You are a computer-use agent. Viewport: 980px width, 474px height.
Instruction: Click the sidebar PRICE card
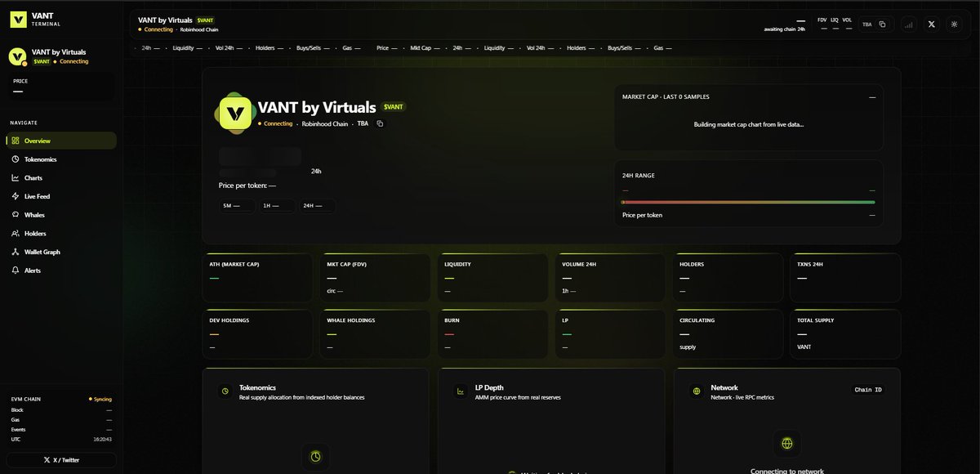(61, 87)
